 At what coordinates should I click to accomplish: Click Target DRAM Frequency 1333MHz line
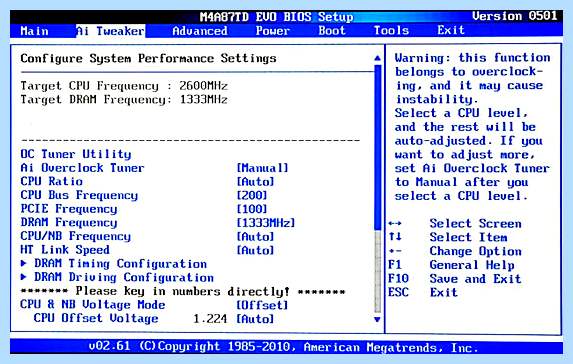pos(124,100)
